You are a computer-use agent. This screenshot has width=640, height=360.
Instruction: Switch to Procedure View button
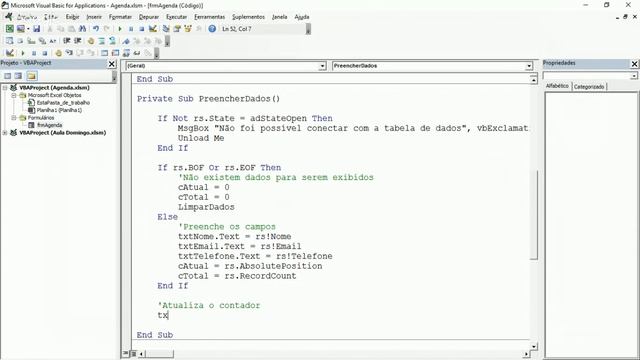(126, 353)
